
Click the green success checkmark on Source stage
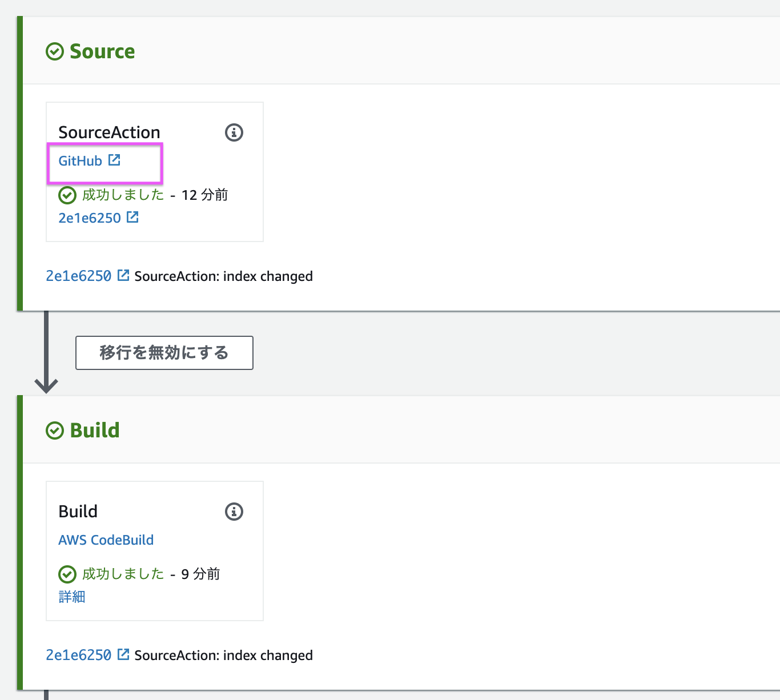pyautogui.click(x=54, y=51)
